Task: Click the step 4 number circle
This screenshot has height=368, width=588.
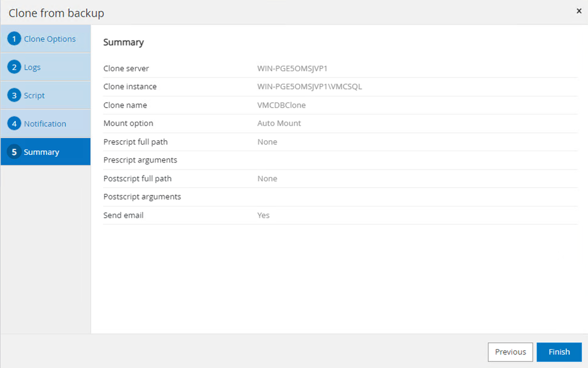Action: 14,124
